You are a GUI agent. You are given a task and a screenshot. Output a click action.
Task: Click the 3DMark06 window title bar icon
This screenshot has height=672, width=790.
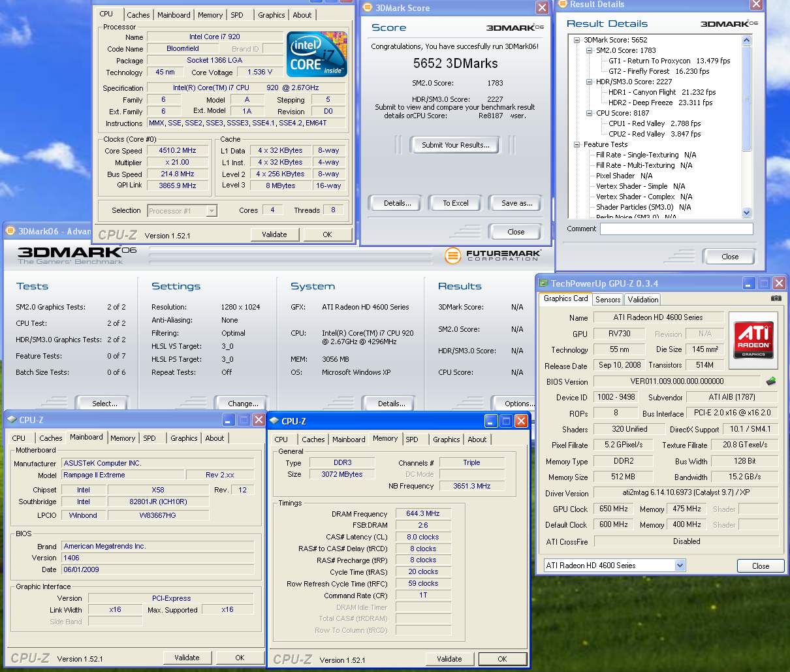(10, 231)
